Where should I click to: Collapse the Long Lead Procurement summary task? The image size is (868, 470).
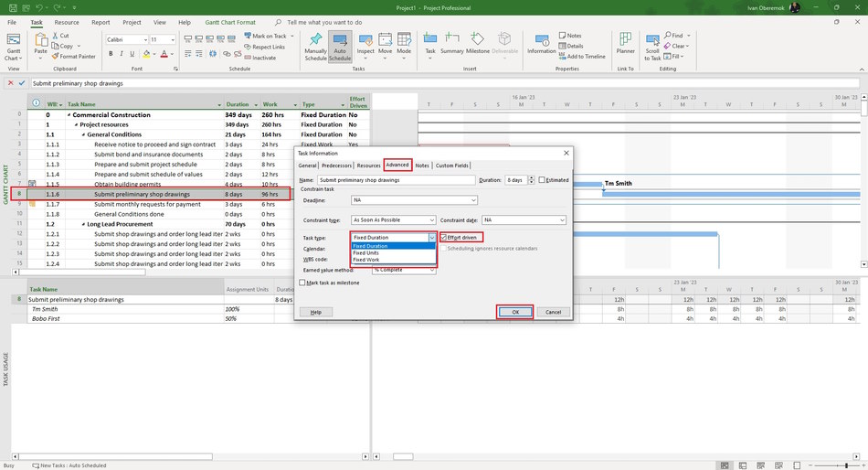[83, 224]
